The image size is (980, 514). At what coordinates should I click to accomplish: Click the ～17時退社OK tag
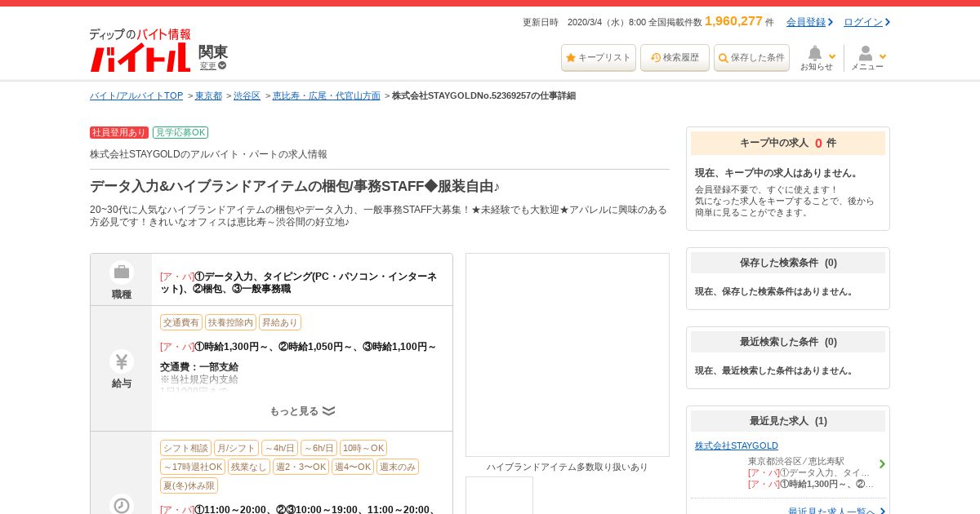click(x=193, y=467)
